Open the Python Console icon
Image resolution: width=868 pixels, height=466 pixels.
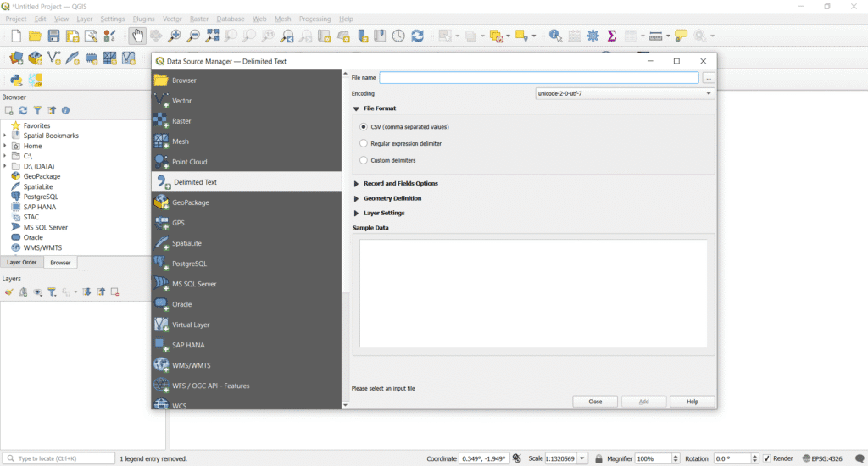16,80
